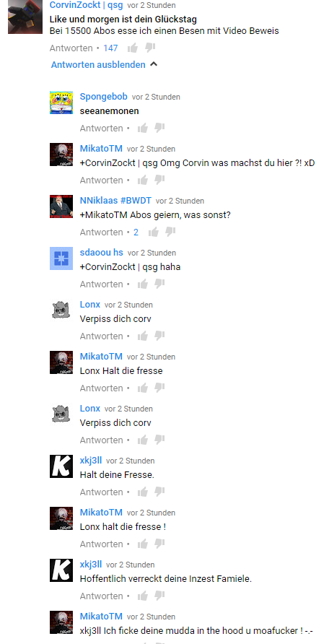The image size is (329, 644).
Task: Click the chevron next to Antworten ausblenden
Action: pos(154,64)
